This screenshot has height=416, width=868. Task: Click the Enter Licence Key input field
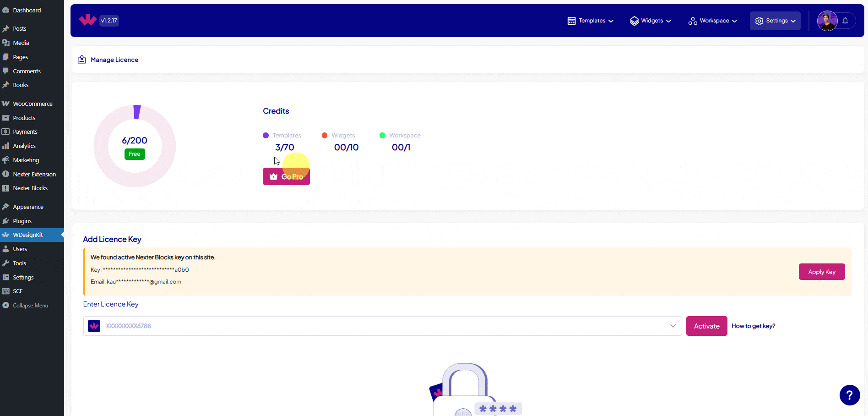(382, 326)
